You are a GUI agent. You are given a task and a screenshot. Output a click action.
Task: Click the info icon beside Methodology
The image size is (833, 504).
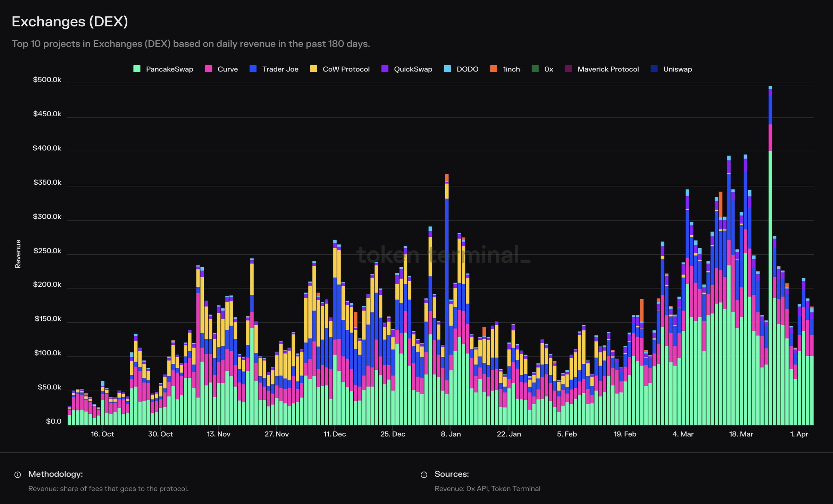click(x=18, y=474)
